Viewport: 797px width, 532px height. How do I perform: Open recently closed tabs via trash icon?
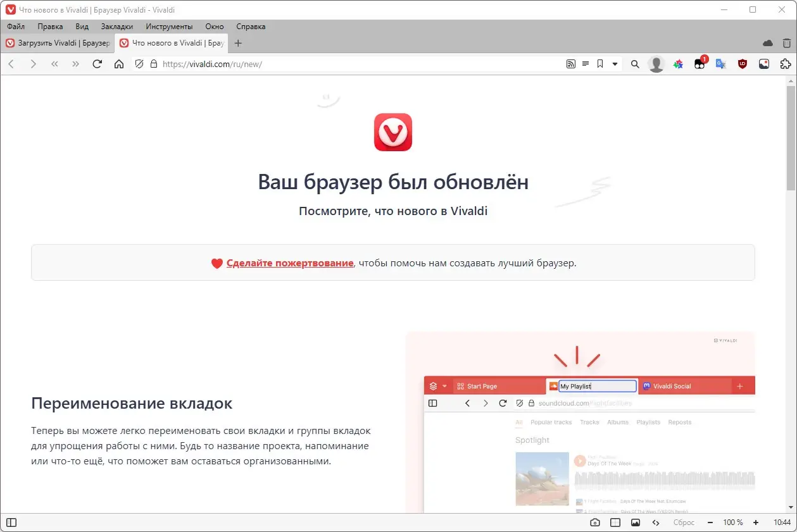[x=786, y=43]
